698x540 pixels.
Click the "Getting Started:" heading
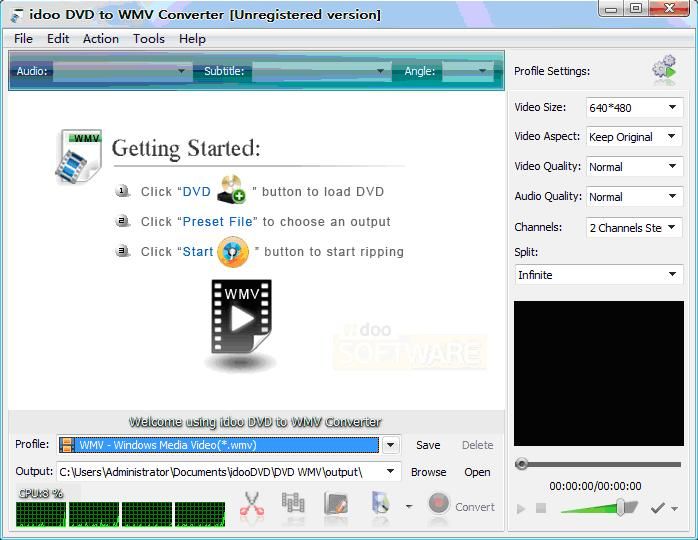tap(186, 148)
